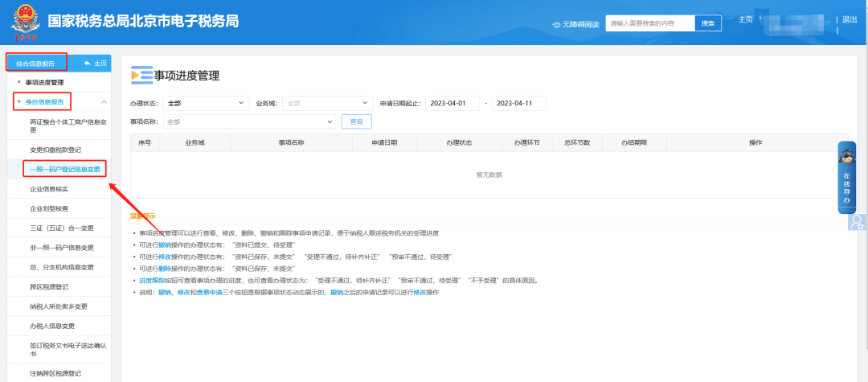This screenshot has height=382, width=868.
Task: Click the back arrow beside sidebar 主页
Action: [x=87, y=63]
